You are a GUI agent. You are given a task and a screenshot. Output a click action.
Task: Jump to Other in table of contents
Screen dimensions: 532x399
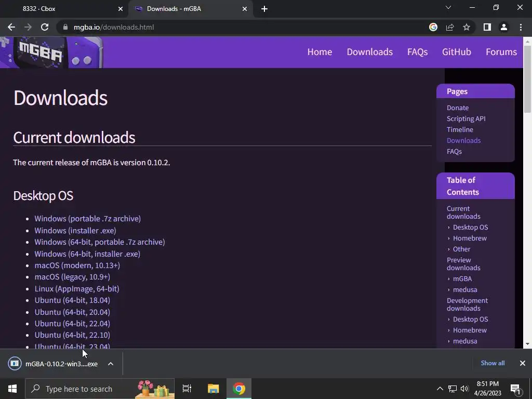click(x=461, y=249)
